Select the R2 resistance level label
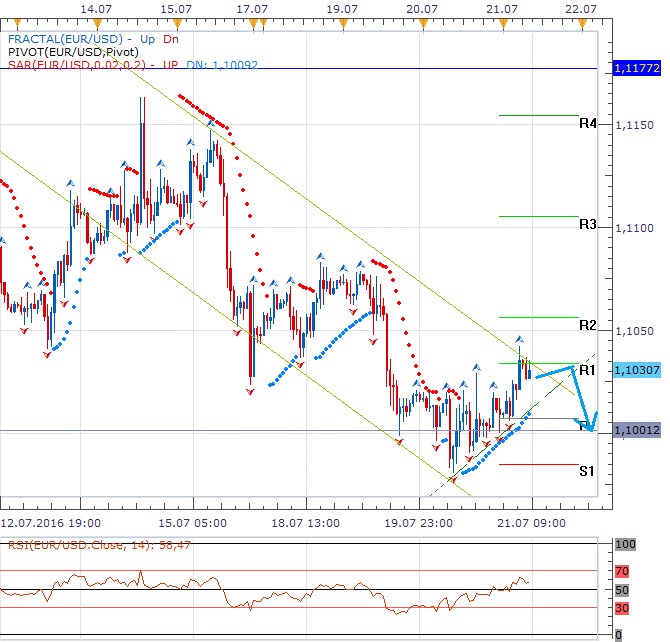This screenshot has height=642, width=670. pos(587,326)
